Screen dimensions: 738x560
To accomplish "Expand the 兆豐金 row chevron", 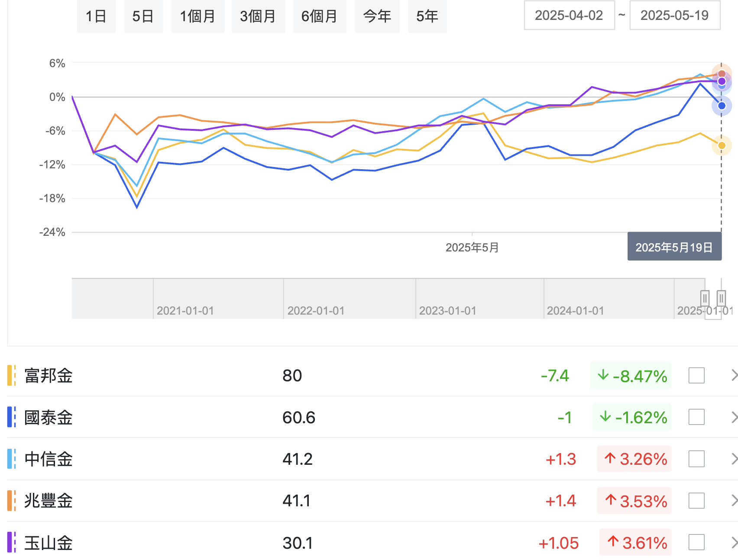I will [x=734, y=501].
